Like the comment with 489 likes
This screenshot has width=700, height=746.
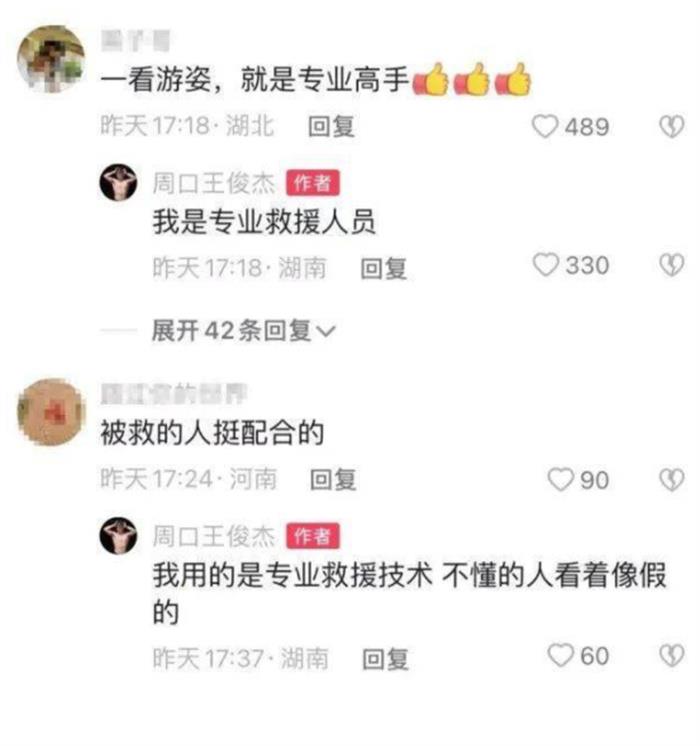[544, 127]
